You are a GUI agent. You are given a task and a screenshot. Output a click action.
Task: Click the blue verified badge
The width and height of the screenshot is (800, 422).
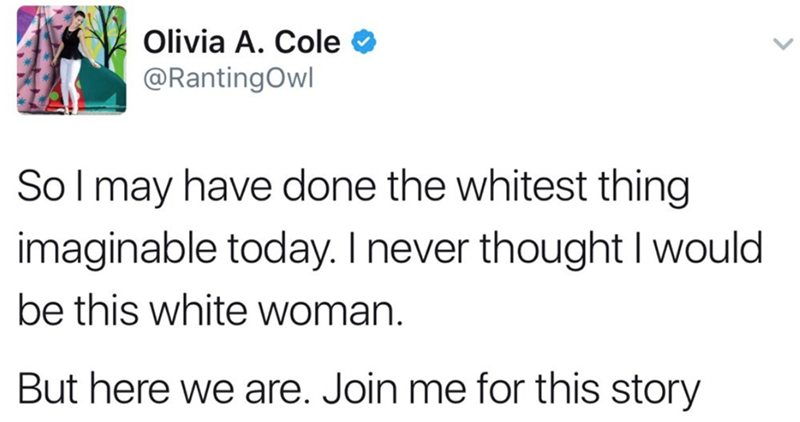click(367, 43)
